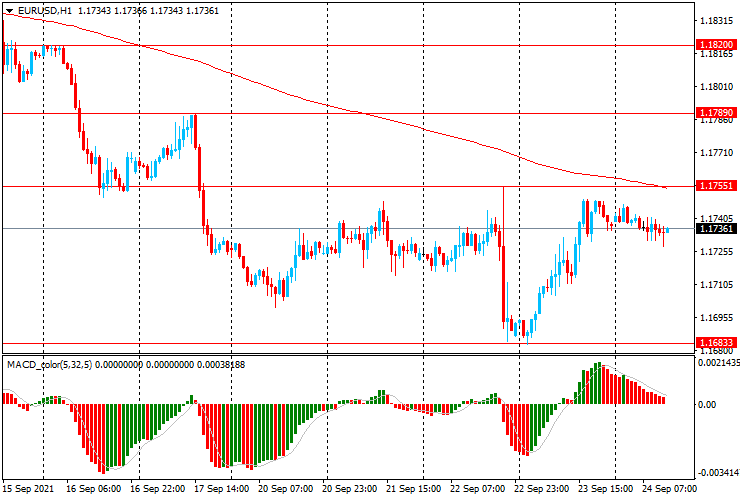Select the 1.17105 price scale value
Viewport: 740px width, 500px height.
[x=716, y=285]
